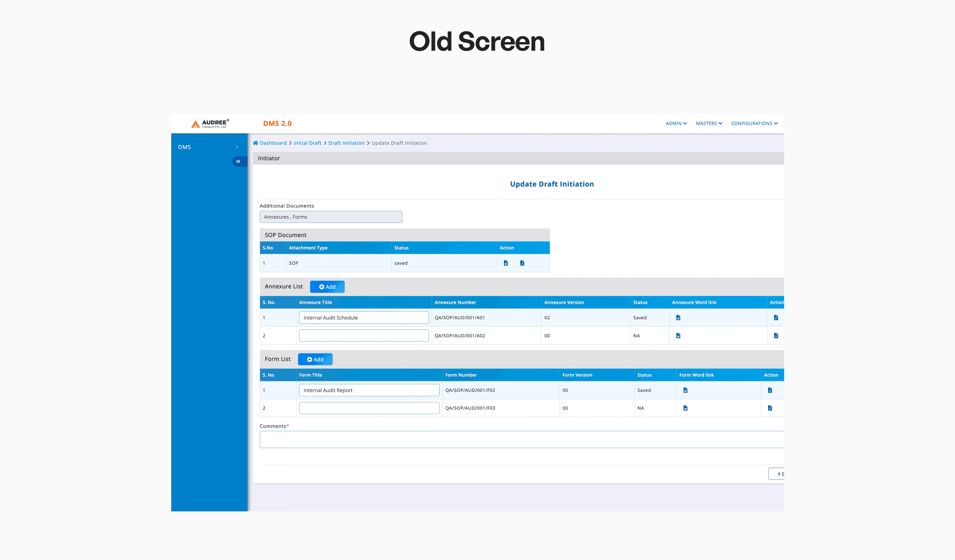Expand the ADMIN dropdown menu

pos(676,123)
